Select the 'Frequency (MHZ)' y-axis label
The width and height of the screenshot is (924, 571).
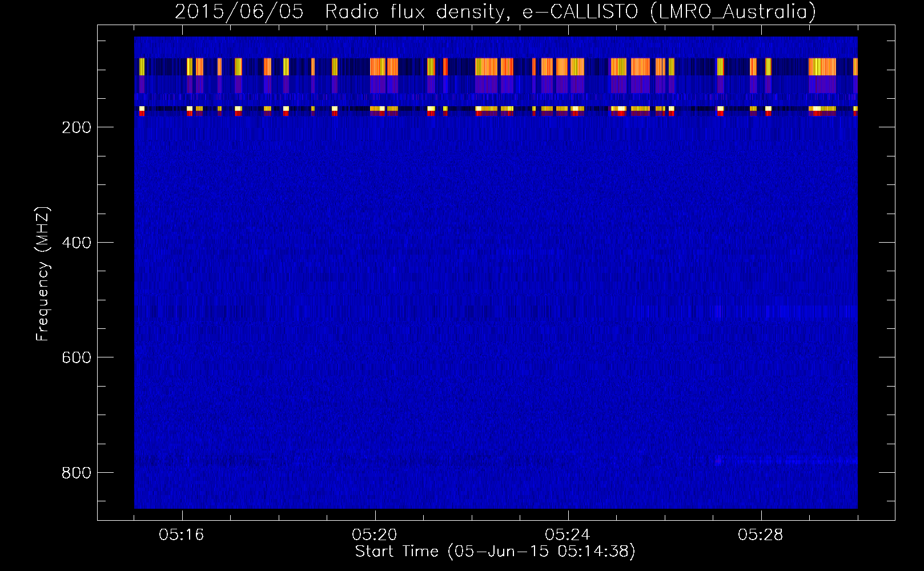[x=43, y=274]
